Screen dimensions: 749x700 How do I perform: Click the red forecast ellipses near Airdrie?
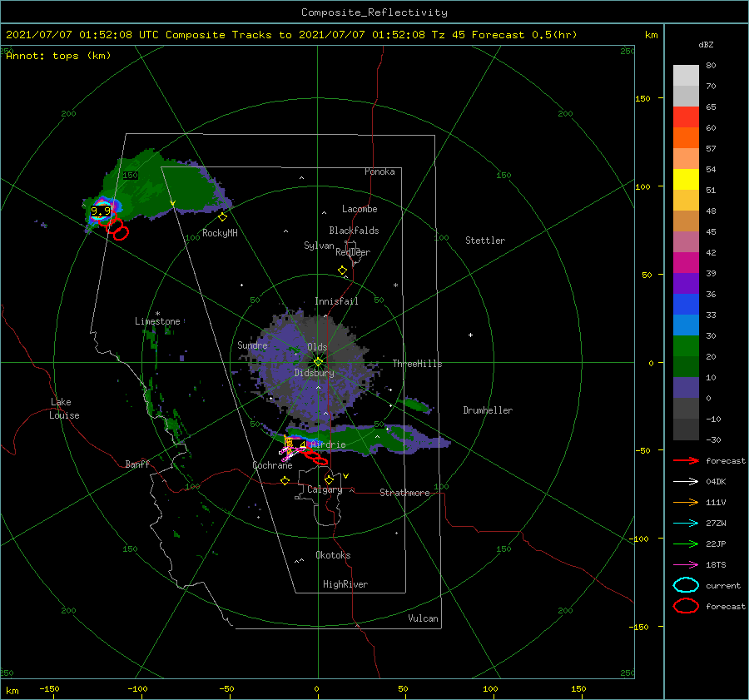[315, 456]
